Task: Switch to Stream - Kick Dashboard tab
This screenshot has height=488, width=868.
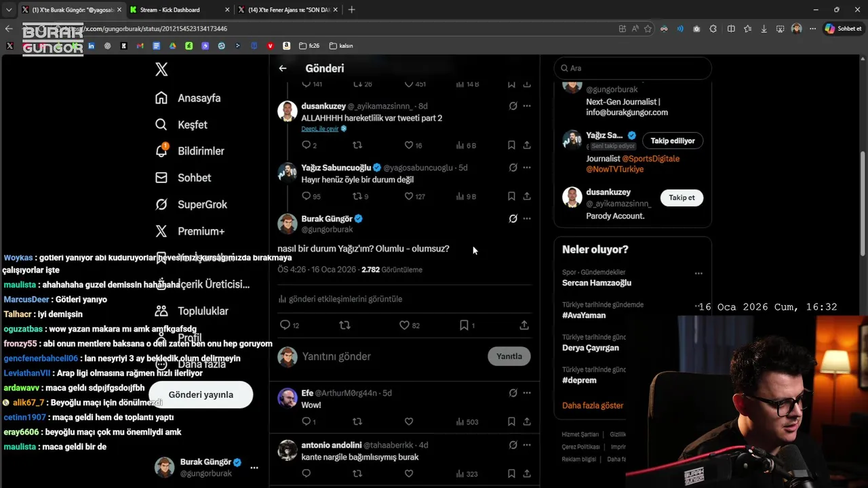Action: tap(178, 9)
